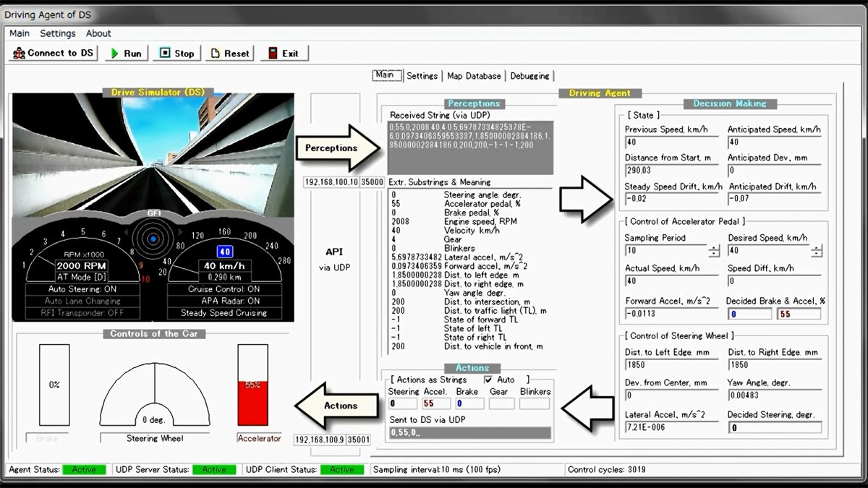Open the Main menu in menu bar

(20, 33)
